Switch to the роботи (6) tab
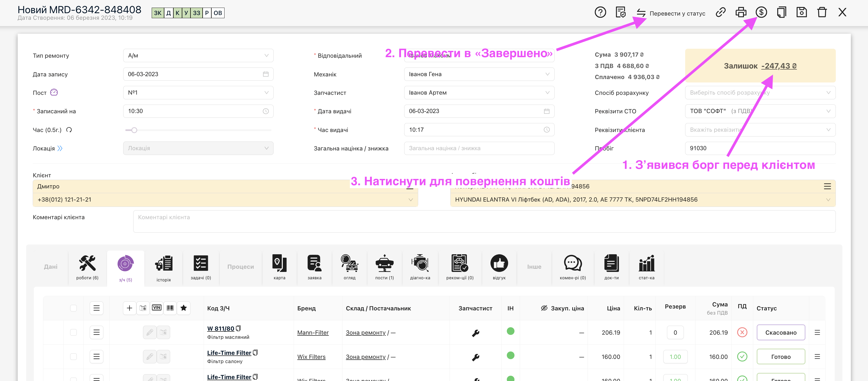Viewport: 868px width, 381px height. pyautogui.click(x=87, y=268)
